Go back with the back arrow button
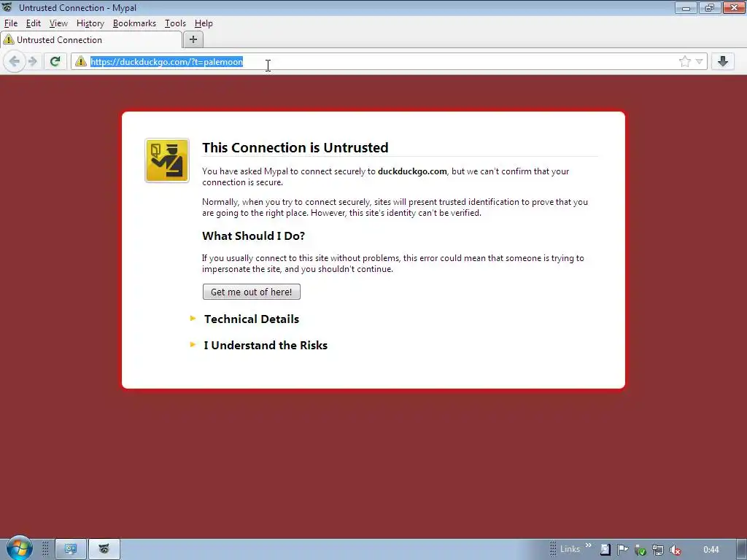Image resolution: width=747 pixels, height=560 pixels. click(15, 61)
